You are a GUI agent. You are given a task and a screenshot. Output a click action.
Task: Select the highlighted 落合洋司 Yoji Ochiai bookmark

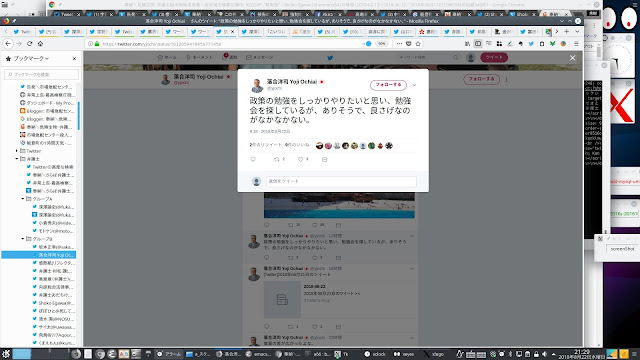[x=39, y=255]
